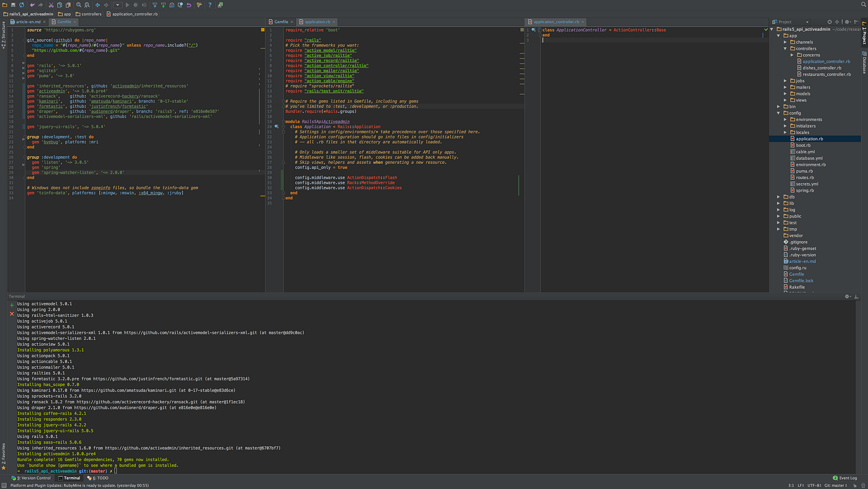This screenshot has width=868, height=489.
Task: Open Find with the magnifier toolbar icon
Action: pos(78,4)
